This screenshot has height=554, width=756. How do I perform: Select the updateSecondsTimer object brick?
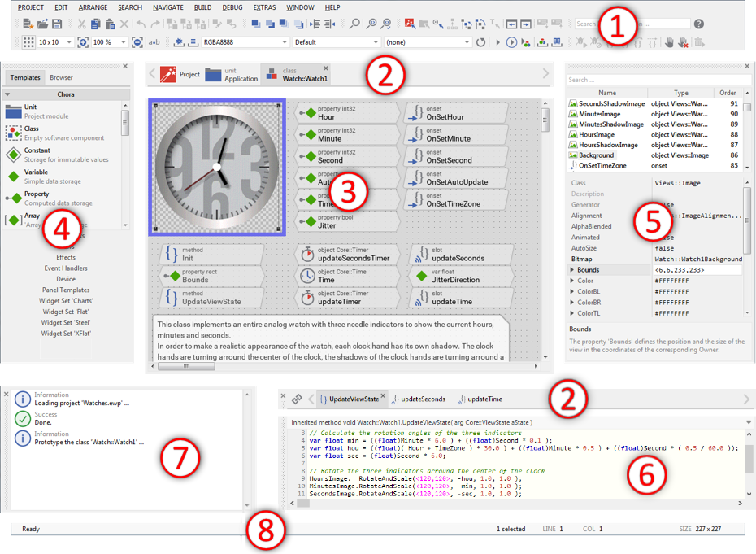click(x=347, y=255)
